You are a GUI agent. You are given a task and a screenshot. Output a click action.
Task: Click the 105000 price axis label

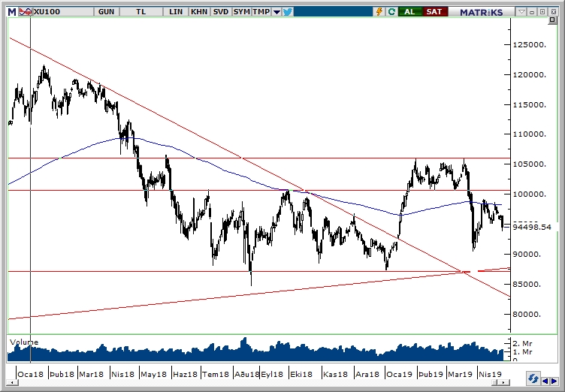click(530, 164)
